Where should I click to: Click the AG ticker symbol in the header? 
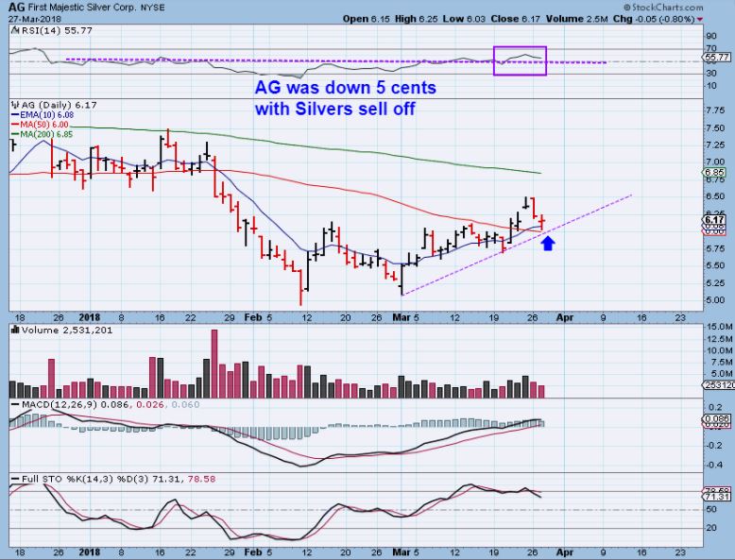coord(16,7)
